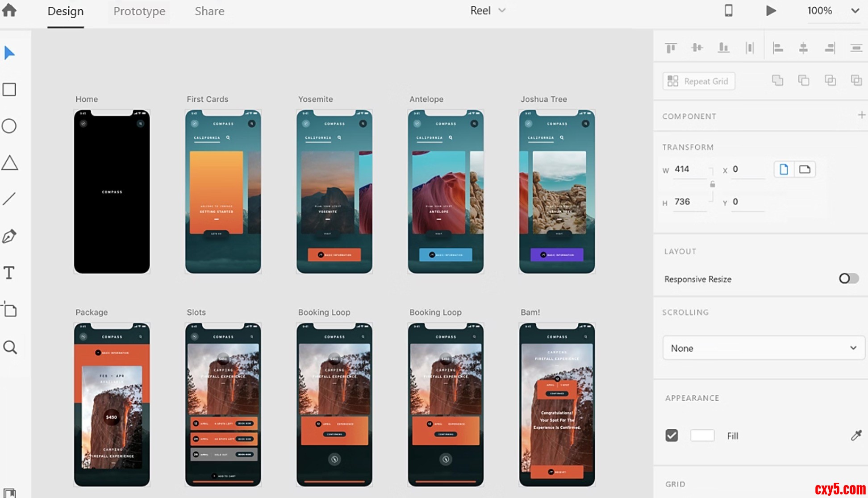Viewport: 868px width, 498px height.
Task: Open the Share tab
Action: pyautogui.click(x=209, y=11)
